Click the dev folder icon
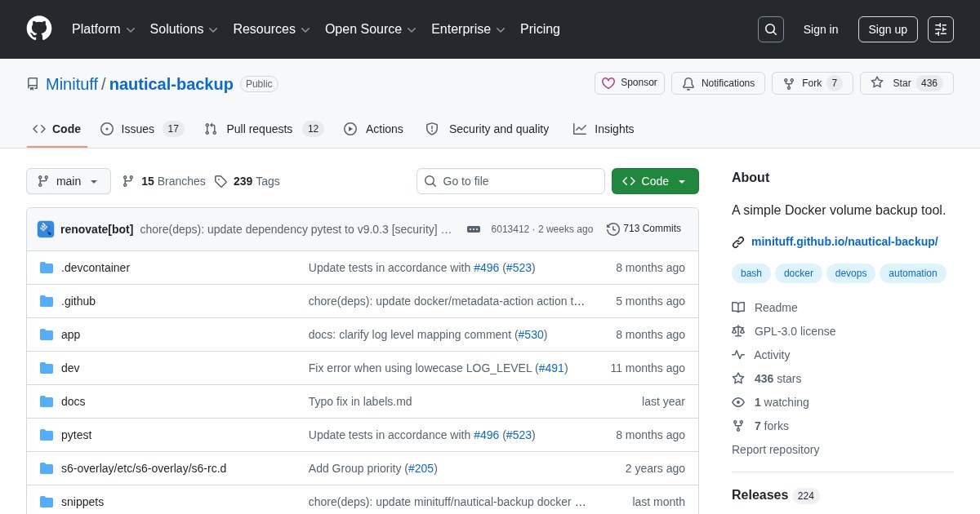 pos(47,368)
